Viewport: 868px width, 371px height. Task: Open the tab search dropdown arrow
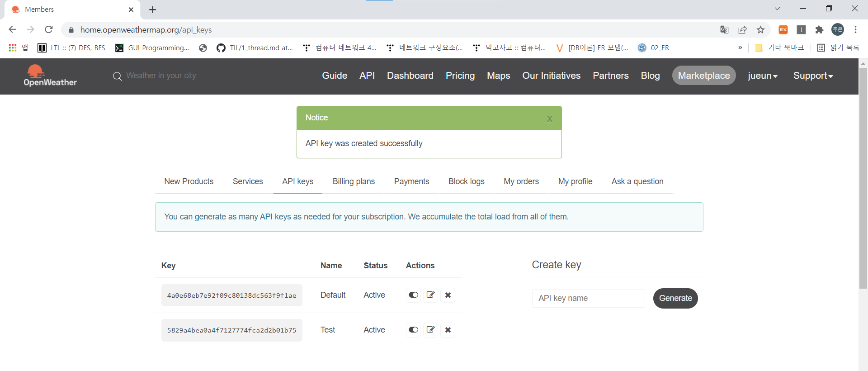(777, 9)
